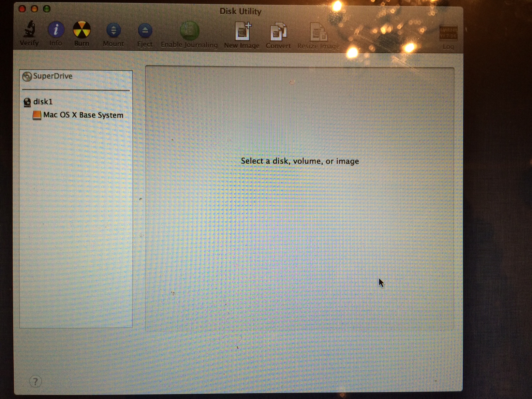The height and width of the screenshot is (399, 532).
Task: Click the Eject toolbar icon
Action: point(145,31)
